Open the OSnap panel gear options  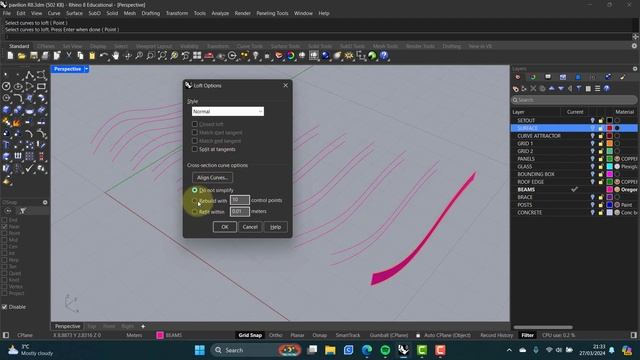[x=45, y=202]
